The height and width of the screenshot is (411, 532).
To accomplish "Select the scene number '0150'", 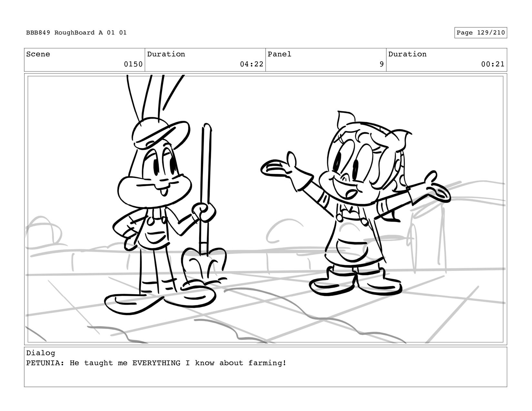I will (x=133, y=64).
